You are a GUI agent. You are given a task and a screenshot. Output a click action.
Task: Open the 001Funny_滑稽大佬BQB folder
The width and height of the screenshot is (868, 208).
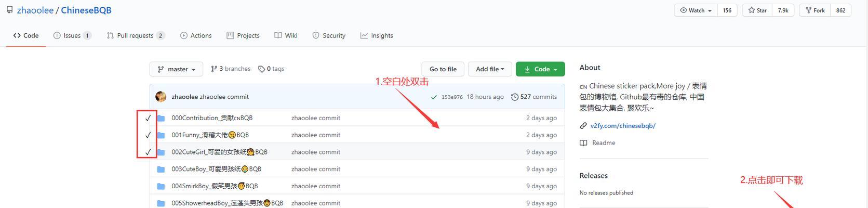(210, 135)
